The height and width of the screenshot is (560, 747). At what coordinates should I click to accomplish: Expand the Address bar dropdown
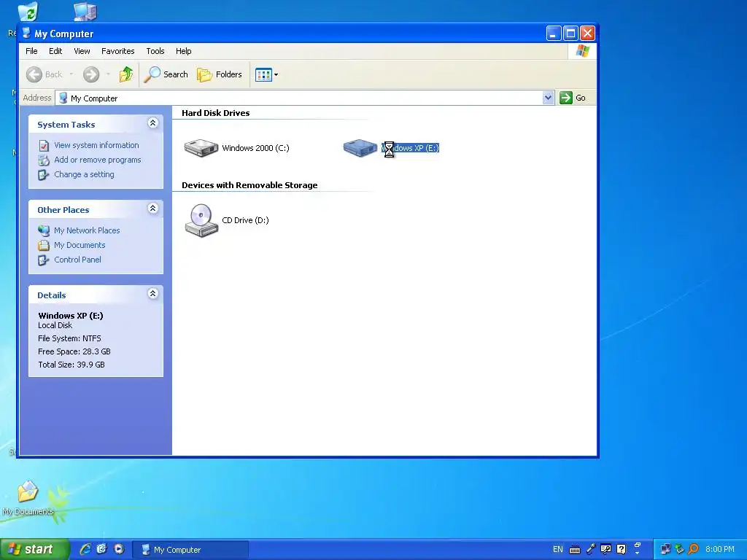(548, 98)
